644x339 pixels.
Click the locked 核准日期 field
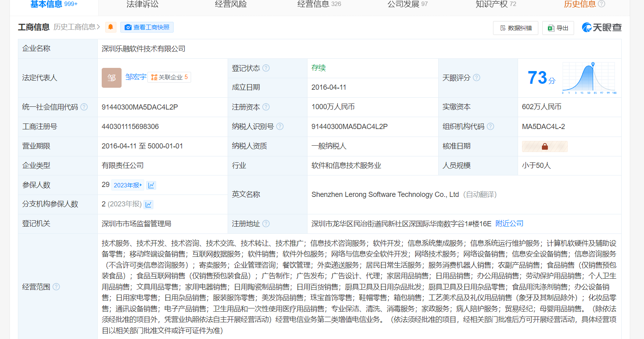[545, 146]
